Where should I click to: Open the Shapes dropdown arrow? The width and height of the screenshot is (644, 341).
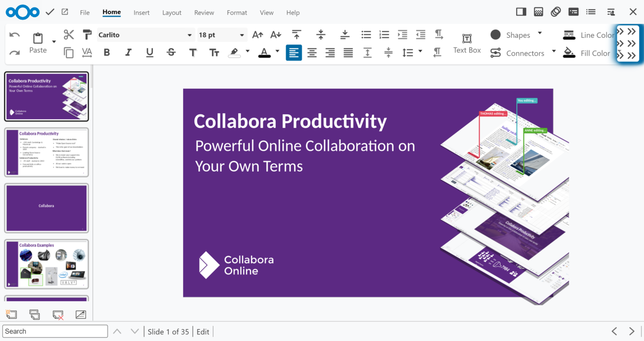pos(540,33)
